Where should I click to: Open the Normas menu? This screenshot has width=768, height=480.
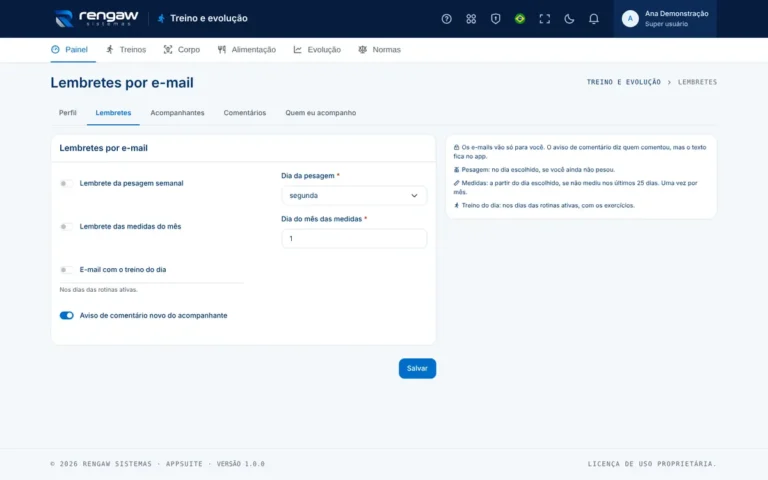(380, 49)
